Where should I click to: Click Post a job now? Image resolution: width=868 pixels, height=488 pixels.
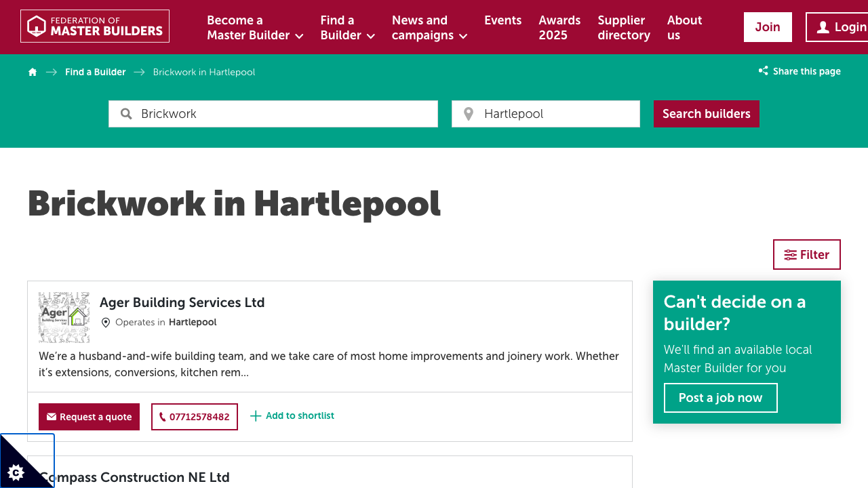pos(720,398)
